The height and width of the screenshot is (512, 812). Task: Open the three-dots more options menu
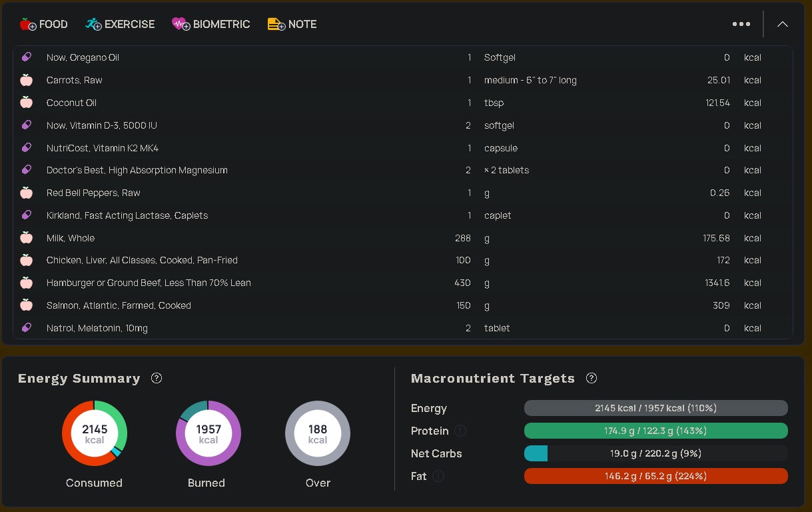[741, 24]
